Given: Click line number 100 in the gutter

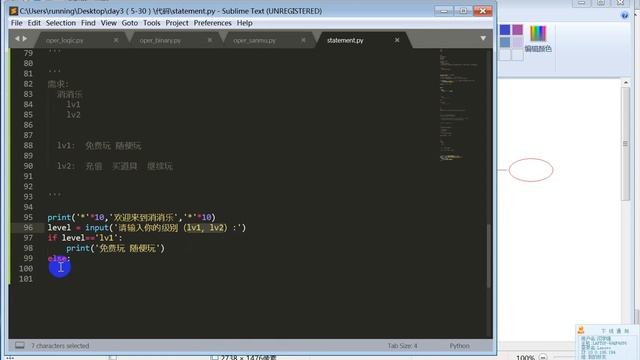Looking at the screenshot, I should (26, 269).
